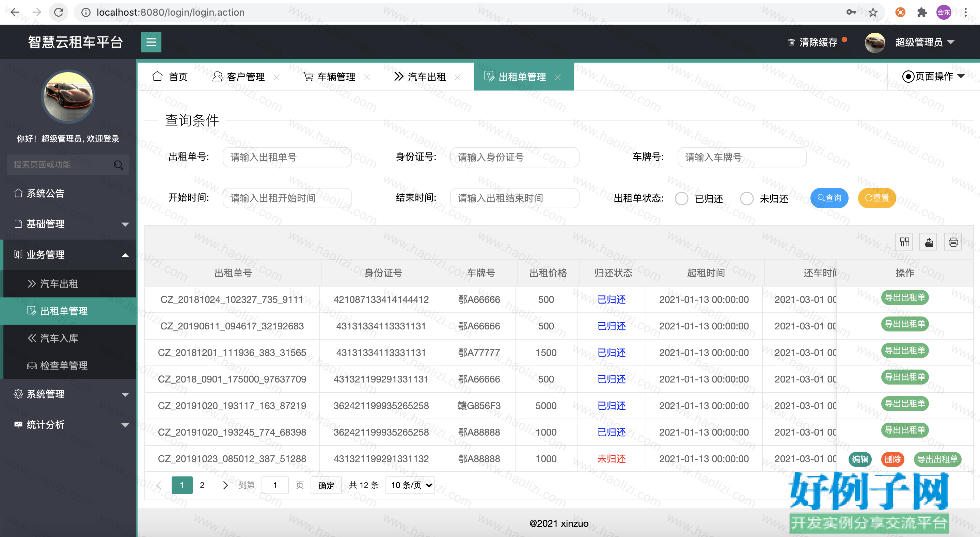The image size is (980, 537).
Task: Expand the 系统管理 sidebar menu
Action: click(x=68, y=394)
